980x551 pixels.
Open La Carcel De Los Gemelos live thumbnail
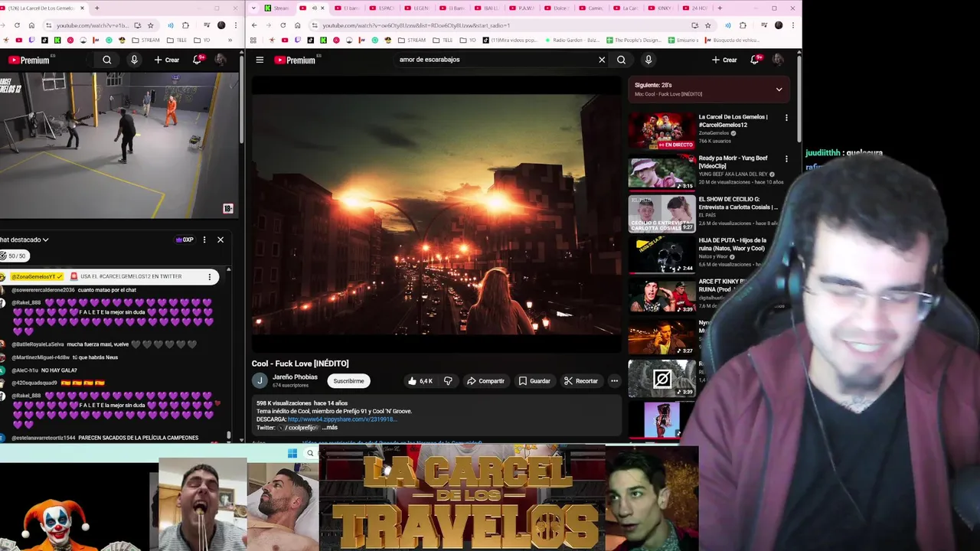[662, 131]
